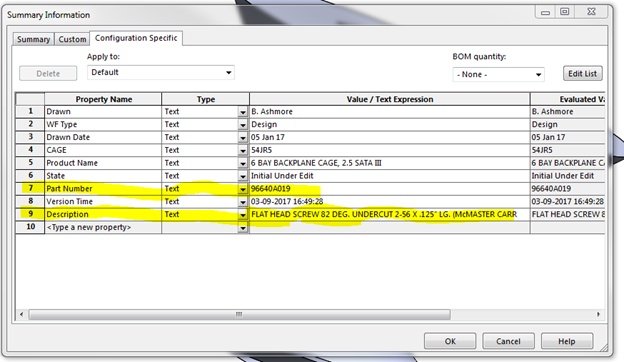624x362 pixels.
Task: Switch to the Summary tab
Action: coord(33,39)
